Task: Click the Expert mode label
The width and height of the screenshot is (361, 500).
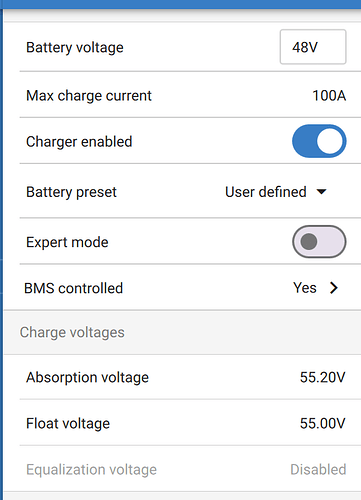Action: pos(67,242)
